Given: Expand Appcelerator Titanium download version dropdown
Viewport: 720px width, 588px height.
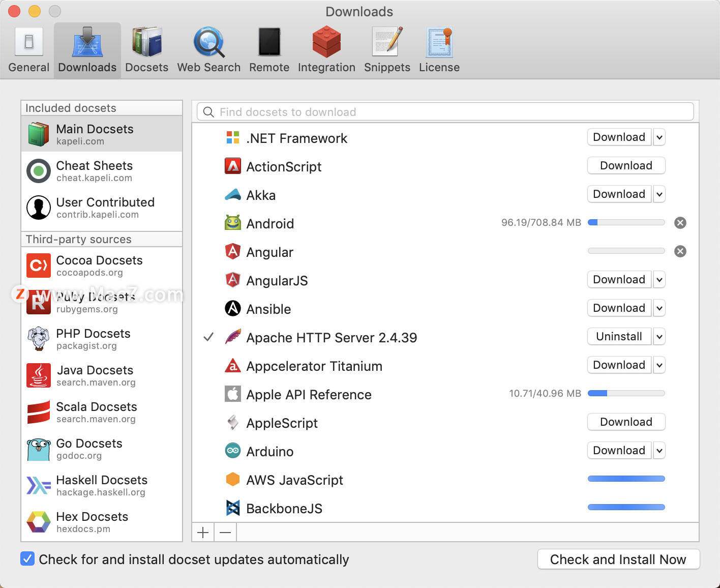Looking at the screenshot, I should [659, 365].
